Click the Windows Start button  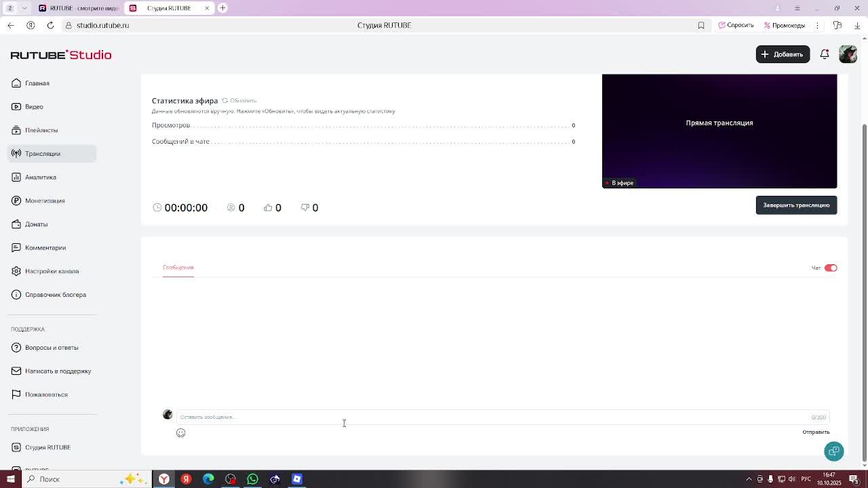click(x=11, y=479)
